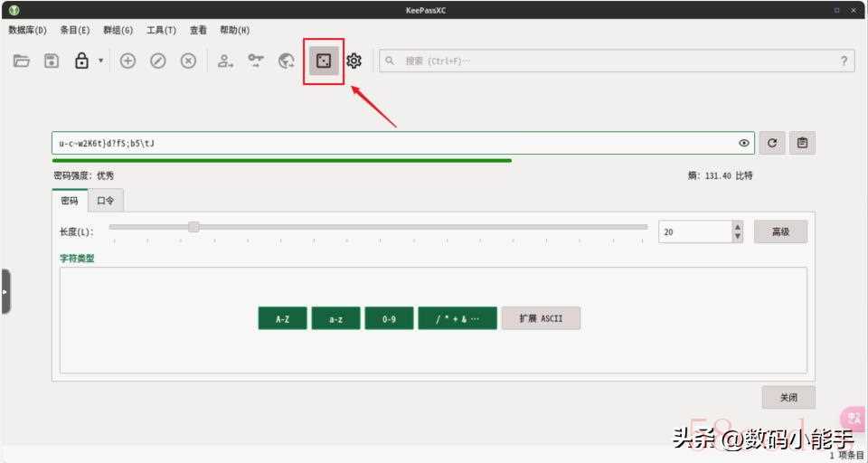The width and height of the screenshot is (868, 463).
Task: Open settings via the gear icon
Action: (354, 61)
